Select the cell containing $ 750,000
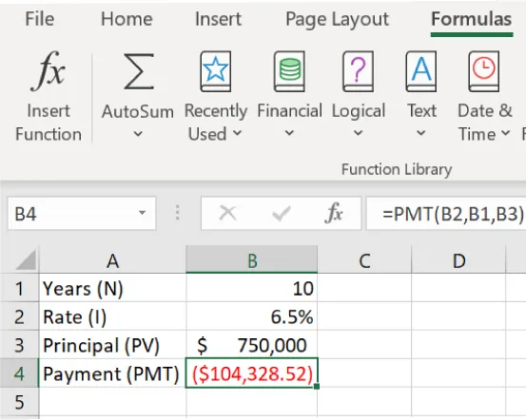Viewport: 526px width, 420px height. [x=252, y=345]
